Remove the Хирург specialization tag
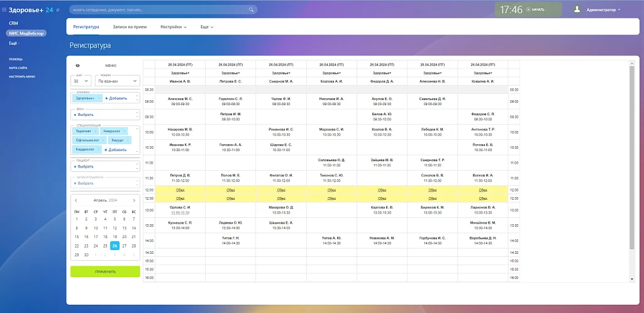This screenshot has width=644, height=313. [x=127, y=140]
